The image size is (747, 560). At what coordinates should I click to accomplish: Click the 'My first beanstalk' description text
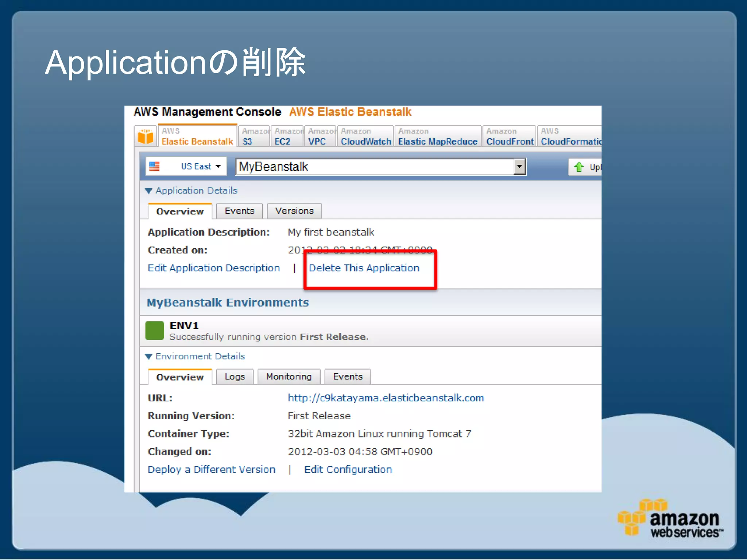coord(331,232)
